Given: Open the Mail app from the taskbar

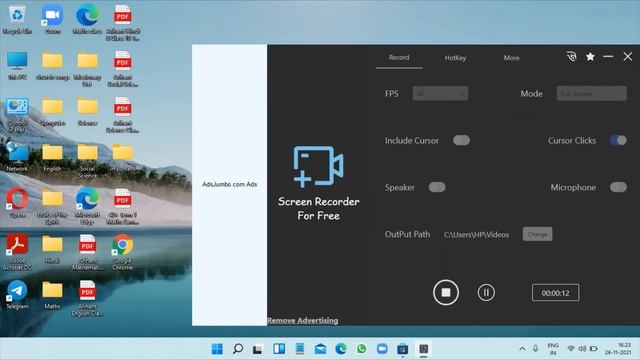Looking at the screenshot, I should [x=320, y=349].
